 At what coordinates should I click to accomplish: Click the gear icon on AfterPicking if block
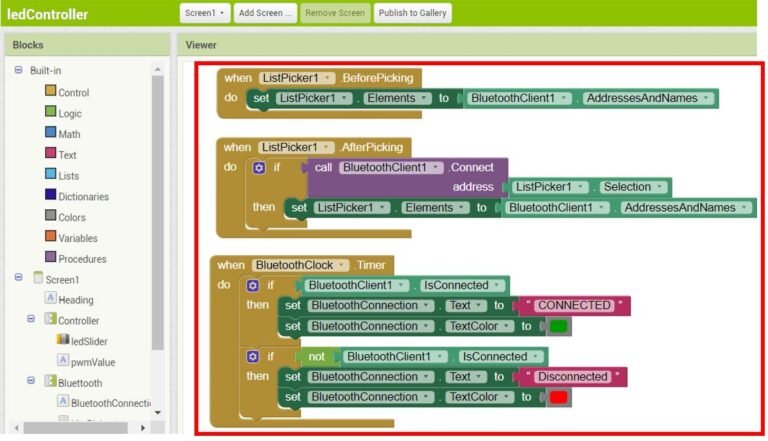click(259, 167)
